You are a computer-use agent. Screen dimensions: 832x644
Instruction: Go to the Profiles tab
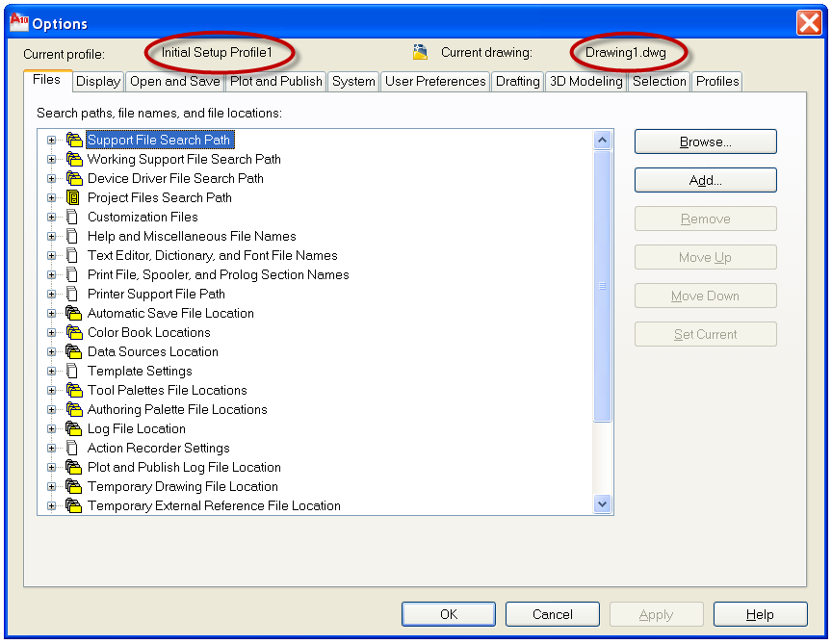[x=717, y=82]
